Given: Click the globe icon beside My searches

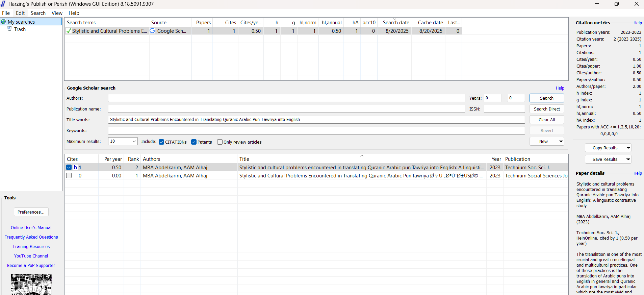Looking at the screenshot, I should (x=3, y=22).
